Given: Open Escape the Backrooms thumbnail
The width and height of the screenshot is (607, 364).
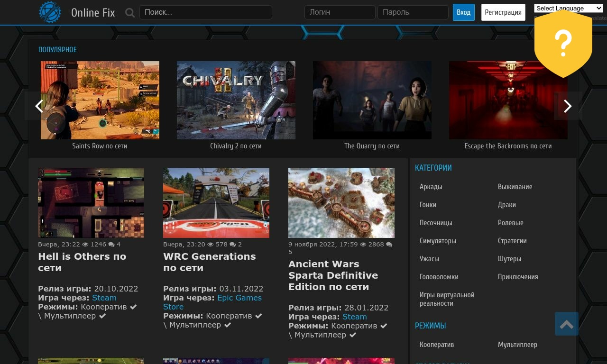Looking at the screenshot, I should [508, 100].
